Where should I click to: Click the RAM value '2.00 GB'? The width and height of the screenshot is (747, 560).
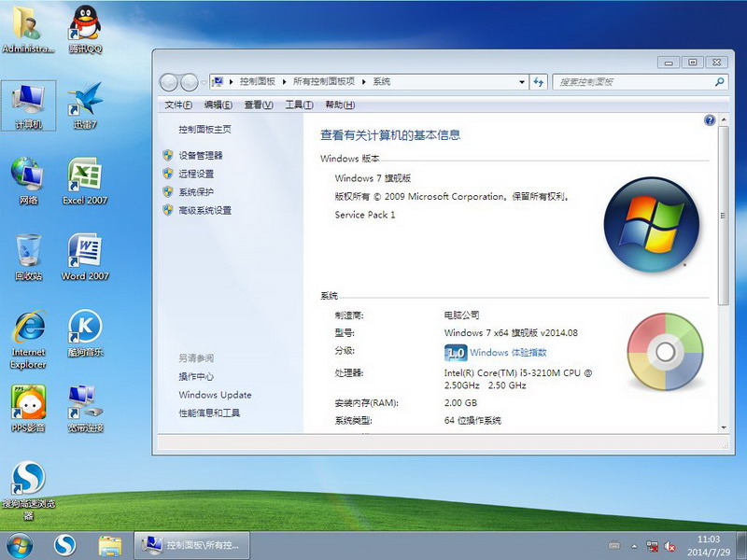460,403
